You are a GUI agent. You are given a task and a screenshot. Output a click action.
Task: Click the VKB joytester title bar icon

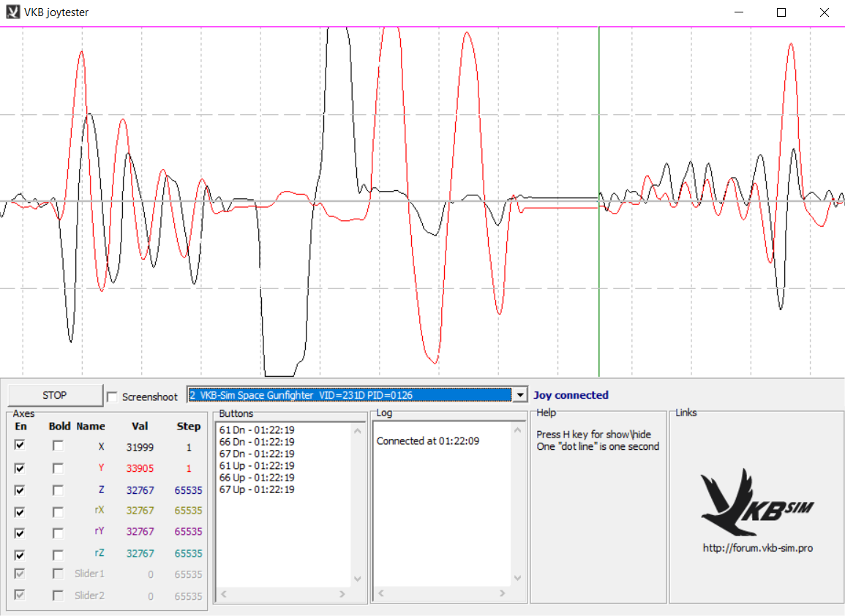tap(13, 12)
